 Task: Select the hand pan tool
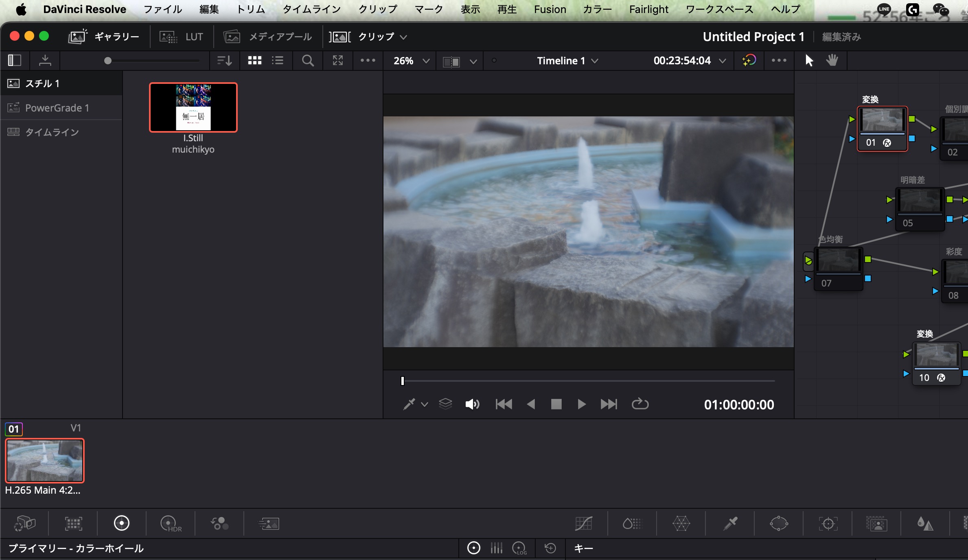pyautogui.click(x=832, y=61)
